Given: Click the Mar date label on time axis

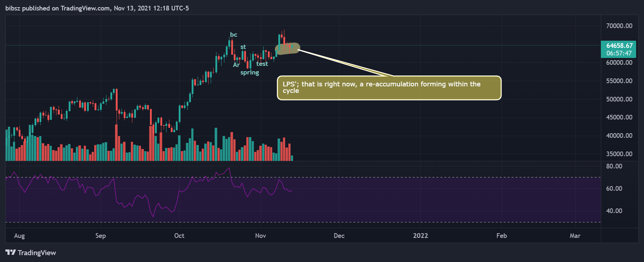Looking at the screenshot, I should [575, 236].
